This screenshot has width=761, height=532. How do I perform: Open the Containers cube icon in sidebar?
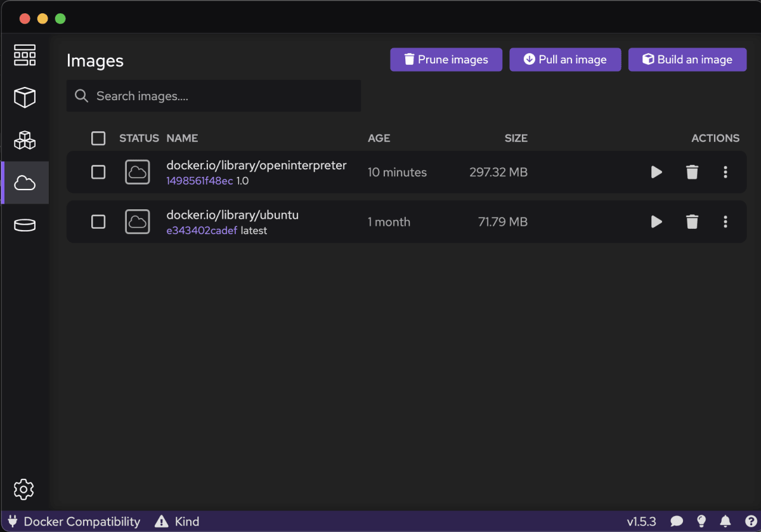pyautogui.click(x=25, y=98)
